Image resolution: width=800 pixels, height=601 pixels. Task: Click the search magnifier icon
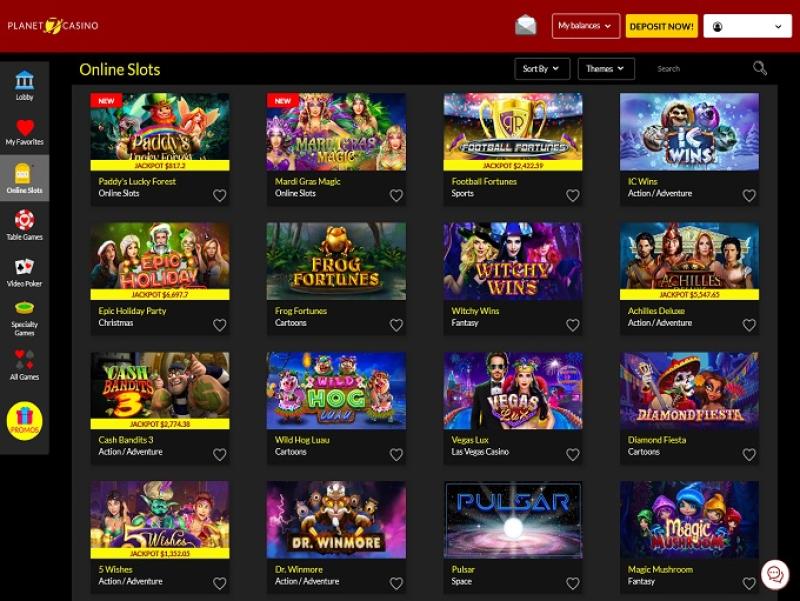[760, 68]
